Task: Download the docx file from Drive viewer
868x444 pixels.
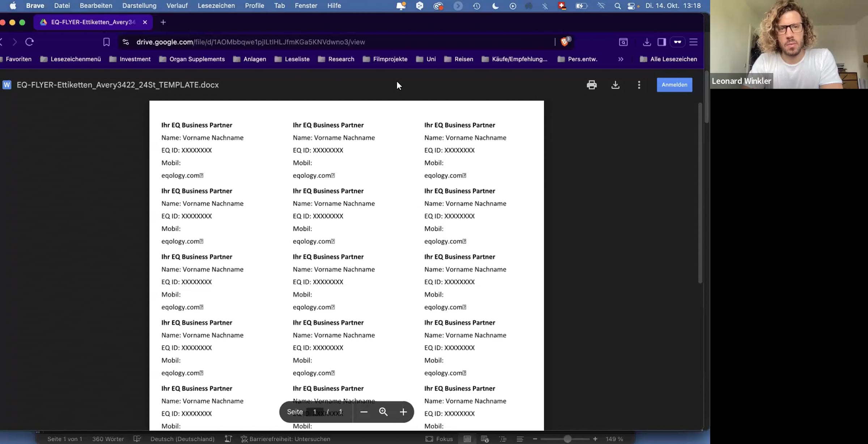Action: 615,85
